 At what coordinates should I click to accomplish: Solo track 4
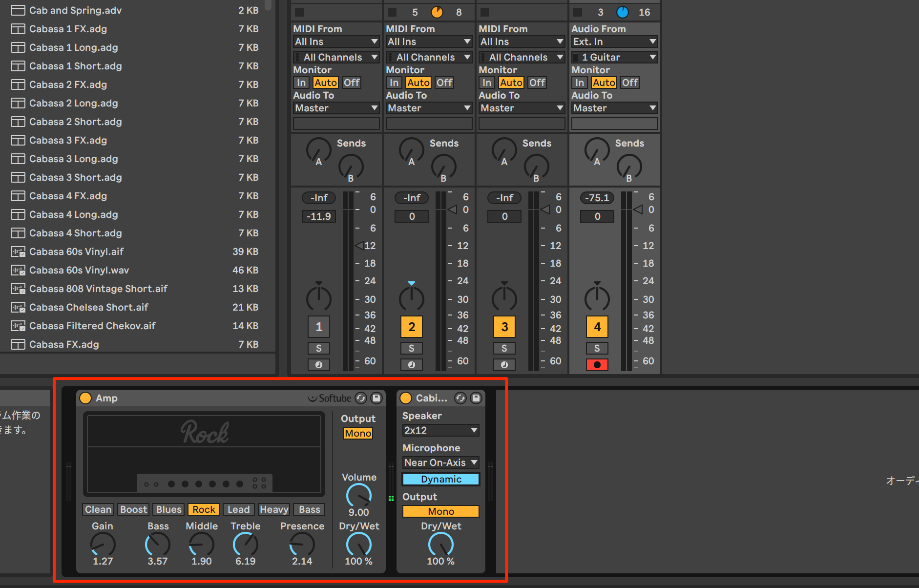pos(597,348)
